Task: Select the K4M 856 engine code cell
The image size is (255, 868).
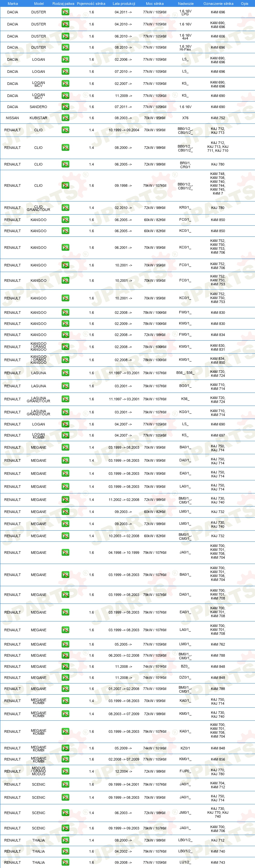Action: pyautogui.click(x=218, y=760)
